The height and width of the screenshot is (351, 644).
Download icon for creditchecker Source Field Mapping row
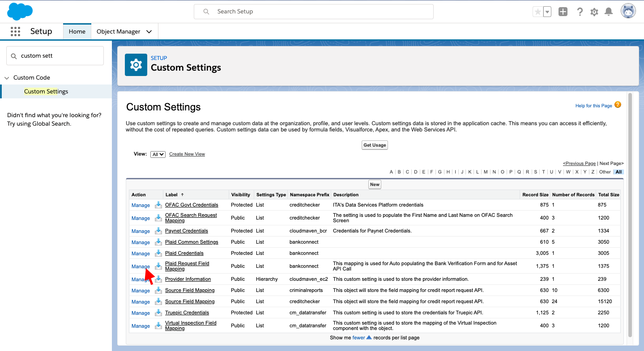click(x=158, y=302)
